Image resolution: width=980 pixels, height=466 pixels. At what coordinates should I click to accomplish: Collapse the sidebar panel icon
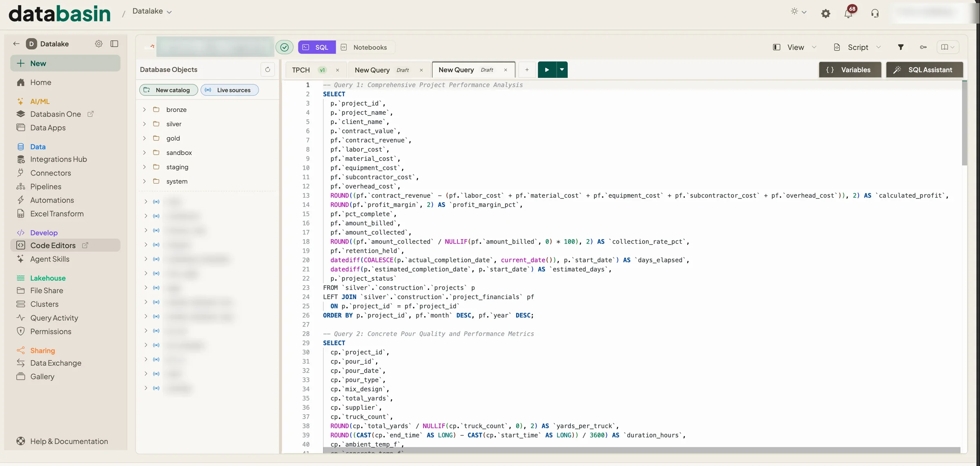(114, 44)
